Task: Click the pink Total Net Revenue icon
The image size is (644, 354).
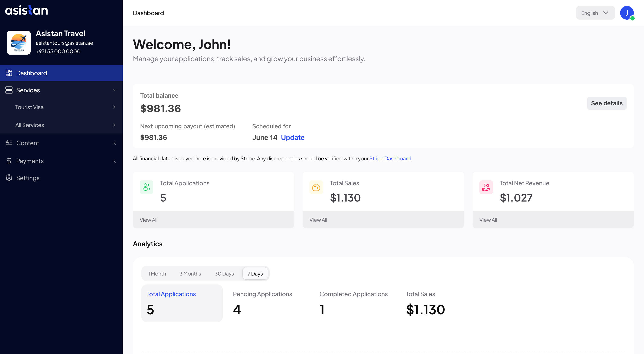Action: pyautogui.click(x=486, y=187)
